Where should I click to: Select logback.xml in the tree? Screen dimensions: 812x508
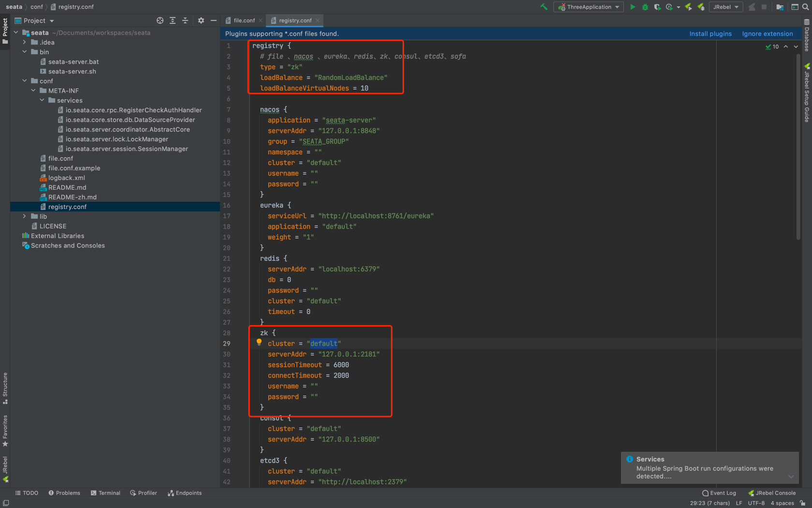(66, 178)
